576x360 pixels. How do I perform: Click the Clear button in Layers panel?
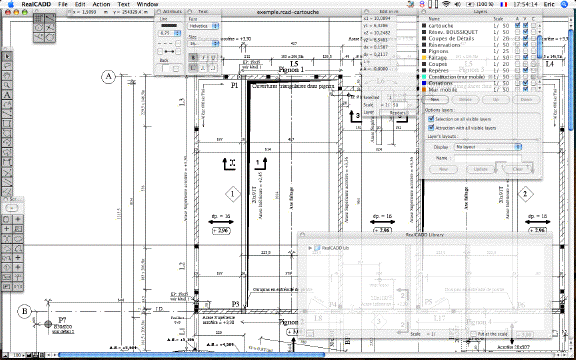(x=517, y=169)
